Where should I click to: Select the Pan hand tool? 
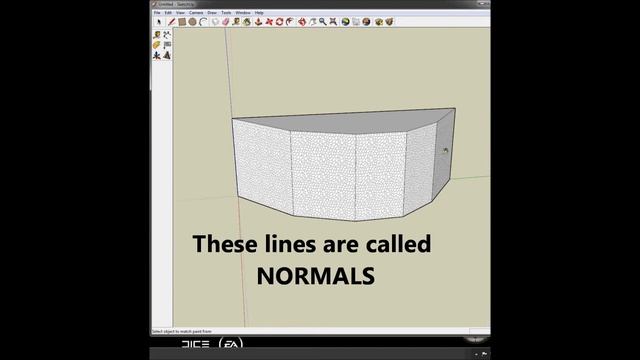[313, 22]
